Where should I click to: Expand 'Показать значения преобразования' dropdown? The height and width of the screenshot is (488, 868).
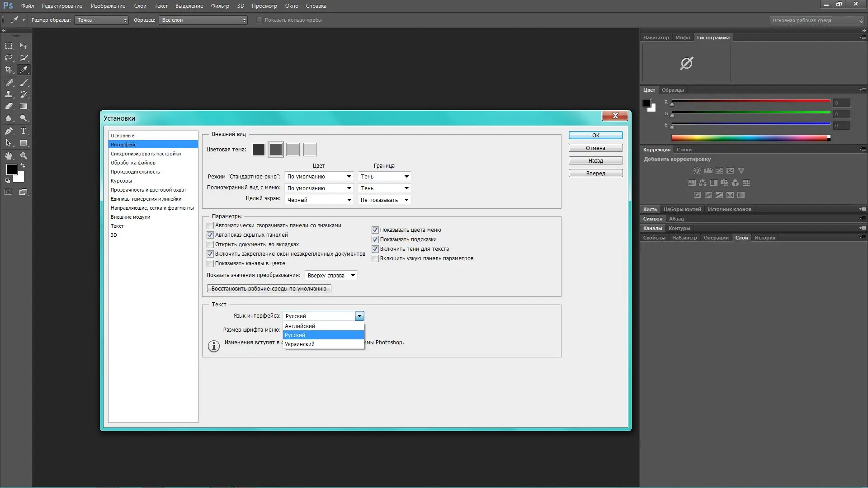click(331, 275)
